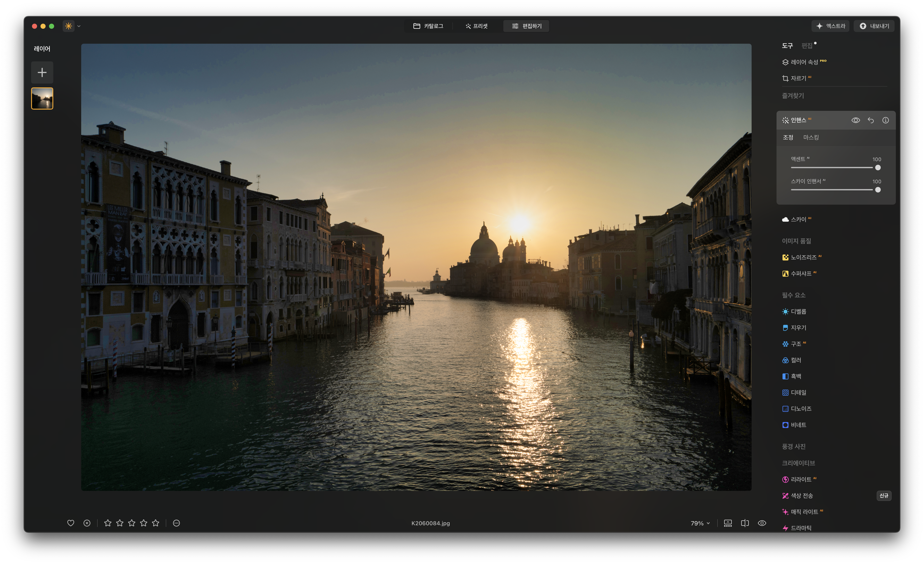The height and width of the screenshot is (564, 924).
Task: Open Luminar logo menu chevron
Action: coord(79,26)
